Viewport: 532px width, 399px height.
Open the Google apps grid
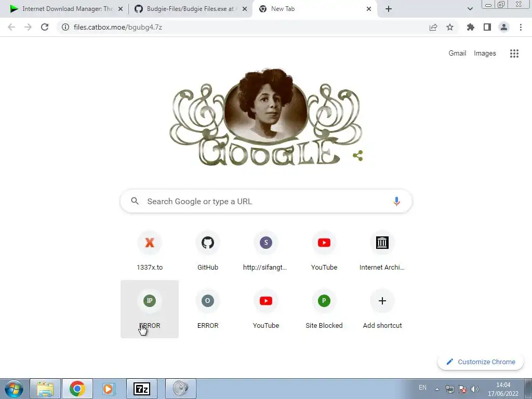point(514,54)
